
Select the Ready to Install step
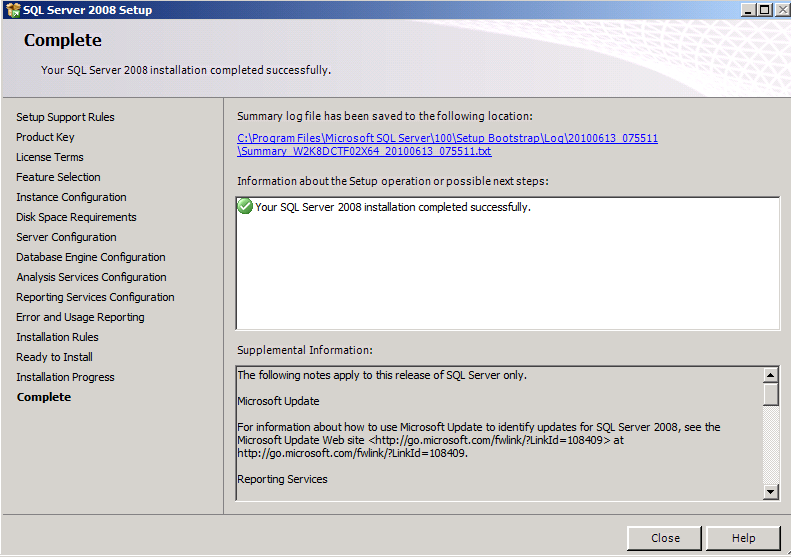tap(54, 357)
